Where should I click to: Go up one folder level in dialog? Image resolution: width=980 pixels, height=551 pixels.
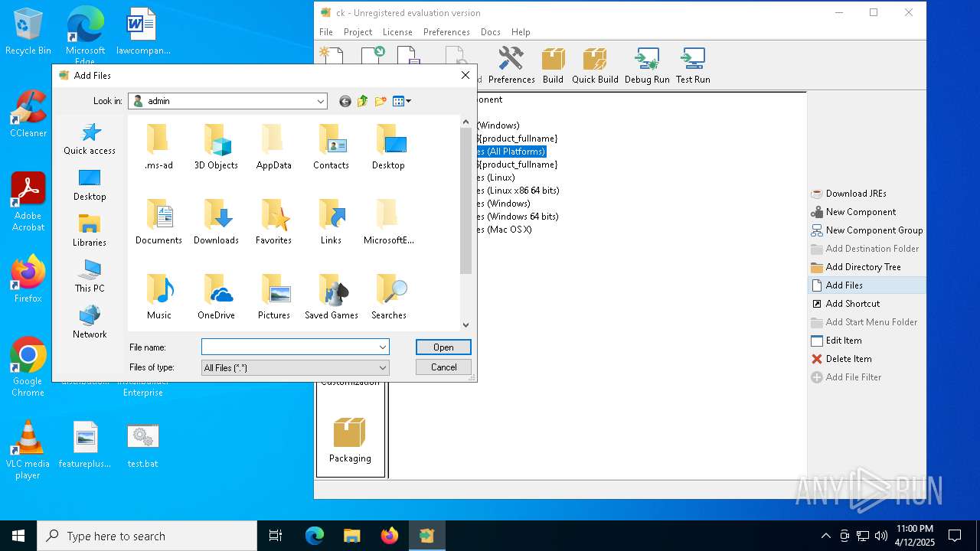tap(363, 101)
